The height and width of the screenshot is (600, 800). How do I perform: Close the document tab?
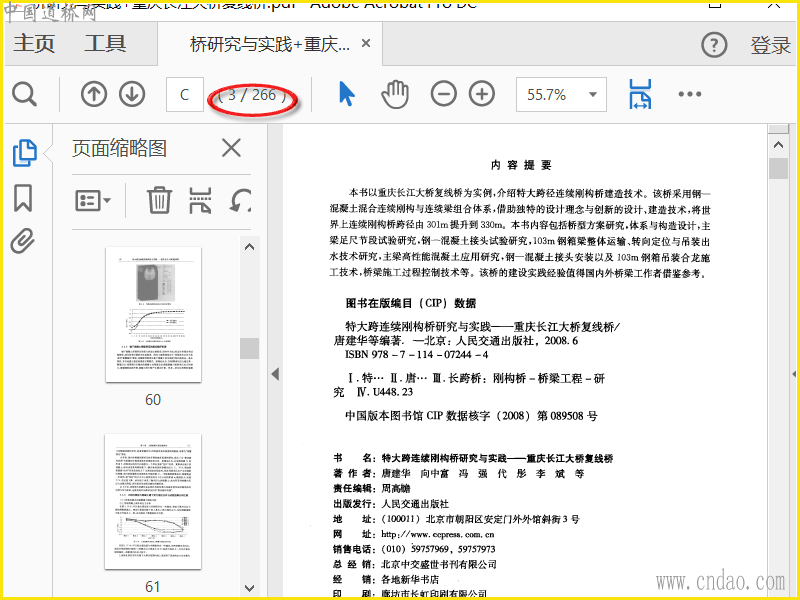[366, 43]
